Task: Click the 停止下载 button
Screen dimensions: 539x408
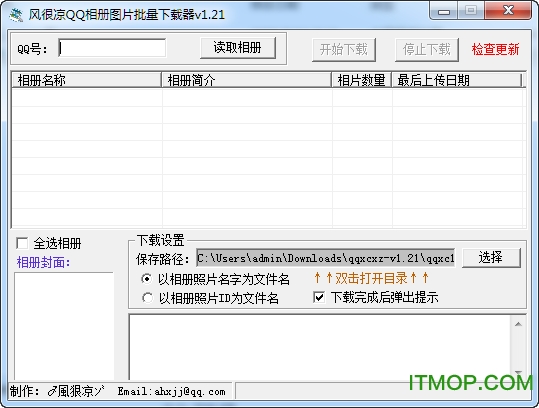Action: point(427,50)
